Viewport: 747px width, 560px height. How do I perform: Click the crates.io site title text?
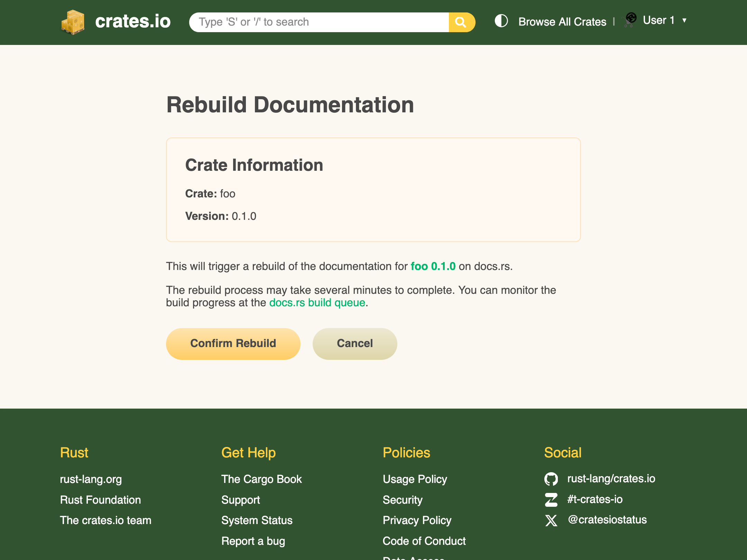pos(133,21)
